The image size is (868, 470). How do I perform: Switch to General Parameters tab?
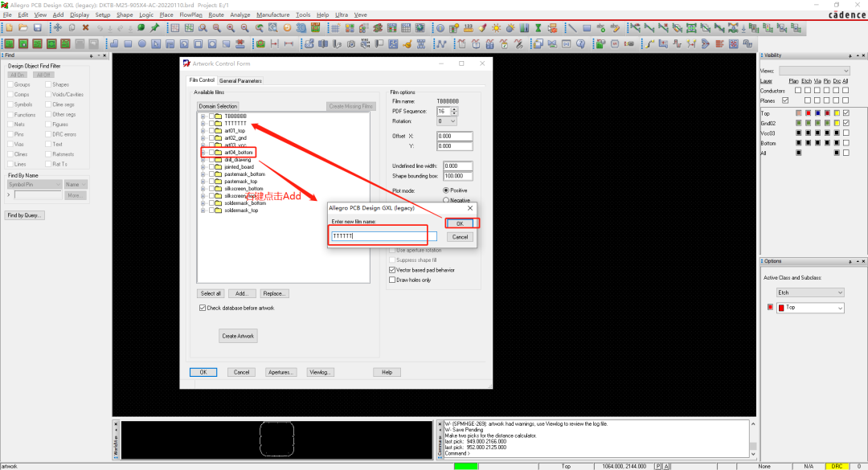click(240, 81)
